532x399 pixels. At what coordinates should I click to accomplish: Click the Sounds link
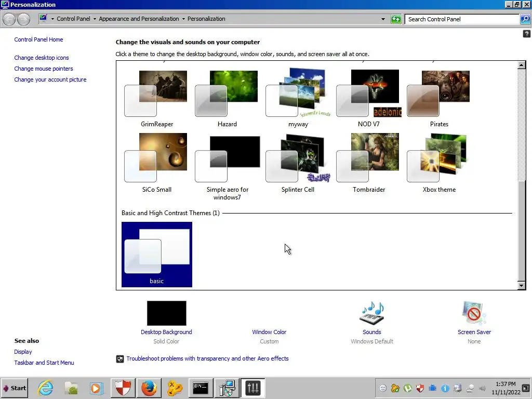(372, 332)
